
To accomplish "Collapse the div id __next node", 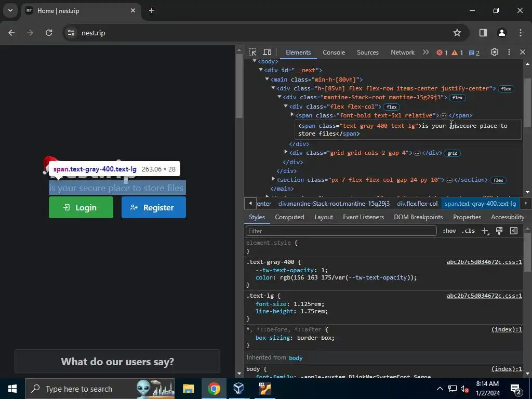I will click(x=261, y=70).
